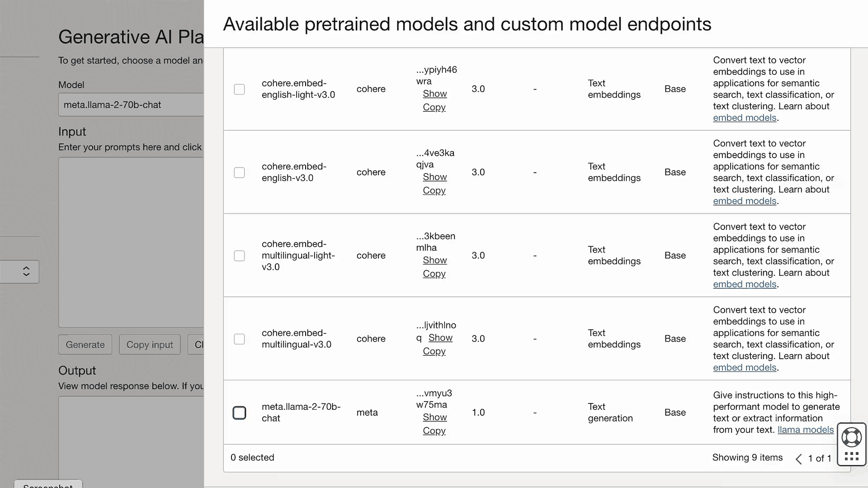Select the cohere.embed-english-light-v3.0 checkbox

point(239,89)
